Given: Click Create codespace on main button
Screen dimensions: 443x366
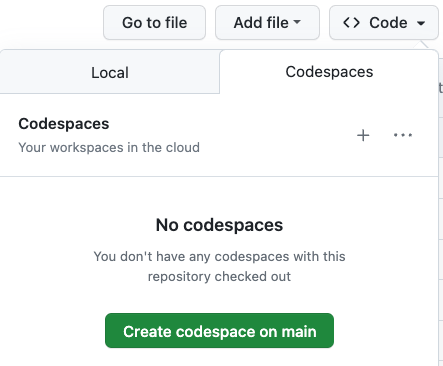Looking at the screenshot, I should click(x=219, y=331).
